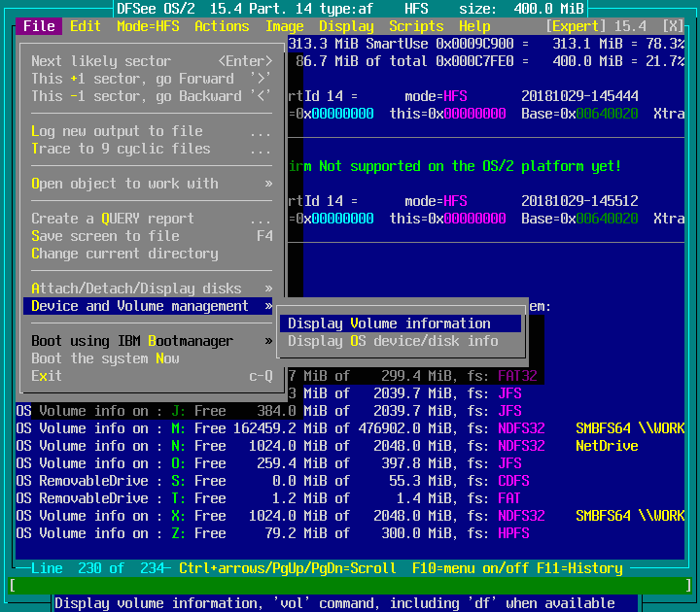Click the [X] close marker in menu bar
This screenshot has width=700, height=612.
pyautogui.click(x=673, y=26)
